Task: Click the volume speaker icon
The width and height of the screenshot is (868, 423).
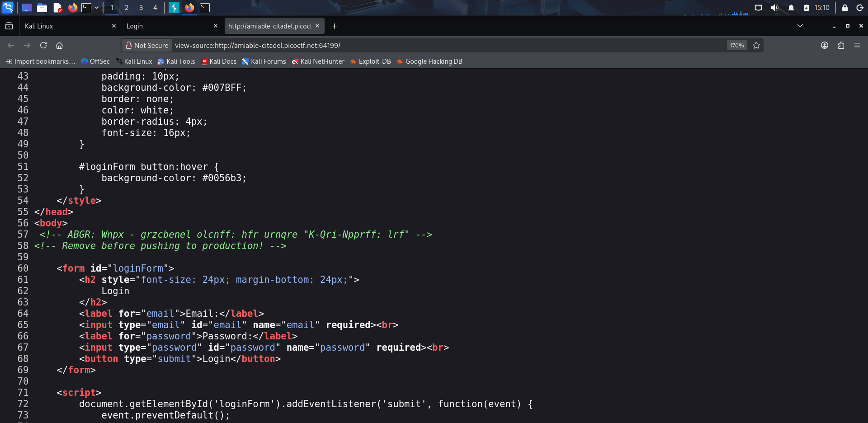Action: click(x=775, y=8)
